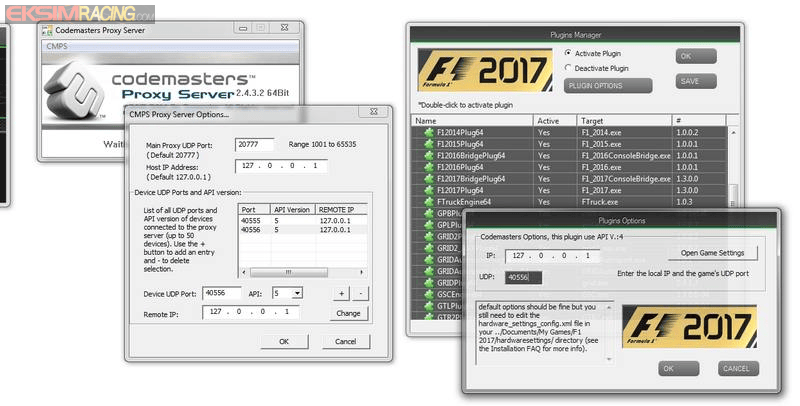Sort plugin list by Target column
This screenshot has height=406, width=800.
tap(624, 121)
